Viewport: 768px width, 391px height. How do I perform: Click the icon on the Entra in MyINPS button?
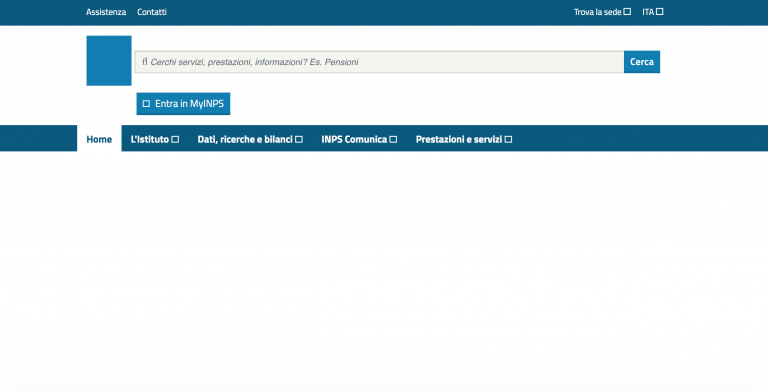[x=146, y=104]
